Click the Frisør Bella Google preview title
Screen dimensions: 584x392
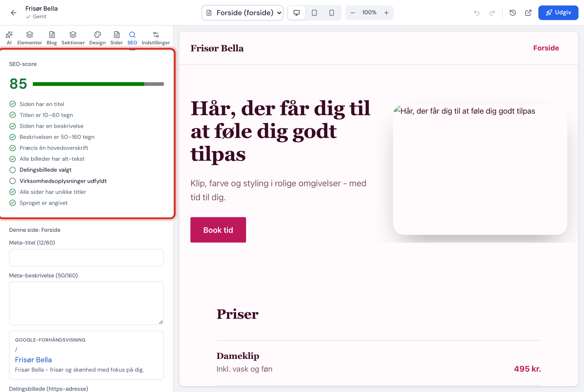[33, 360]
